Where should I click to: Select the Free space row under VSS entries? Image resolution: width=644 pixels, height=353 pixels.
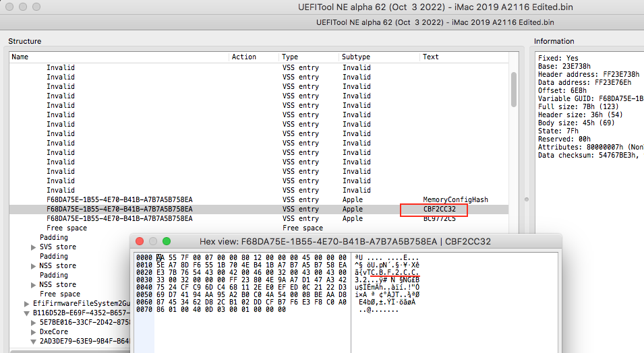pyautogui.click(x=259, y=228)
